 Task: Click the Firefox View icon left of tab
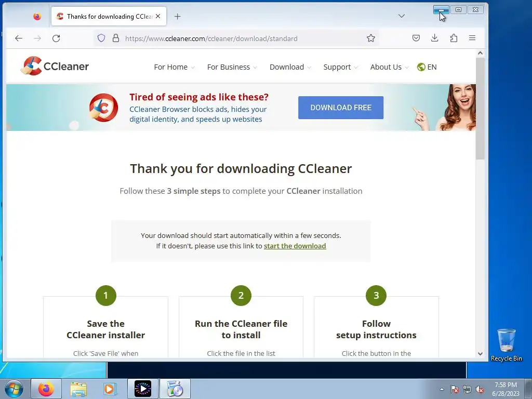[x=37, y=16]
